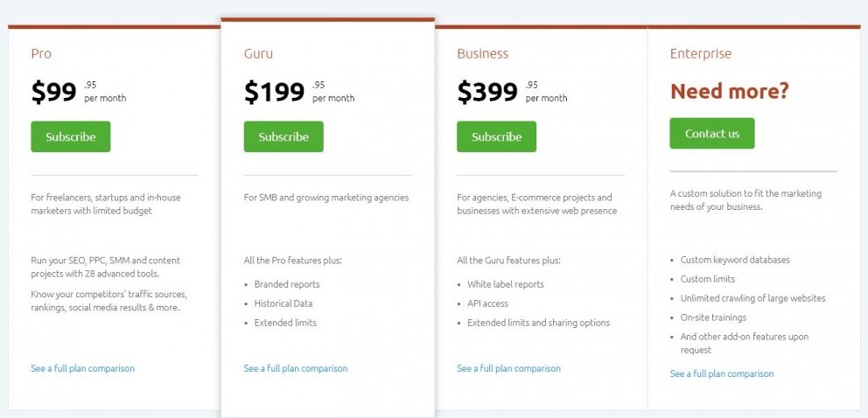Open full plan comparison under Guru

tap(296, 368)
